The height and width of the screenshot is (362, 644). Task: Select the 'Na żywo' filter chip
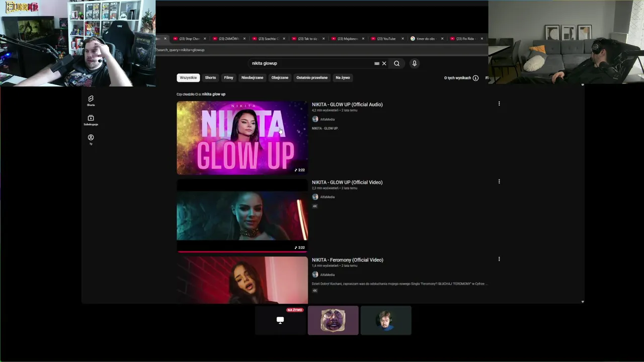pos(343,77)
